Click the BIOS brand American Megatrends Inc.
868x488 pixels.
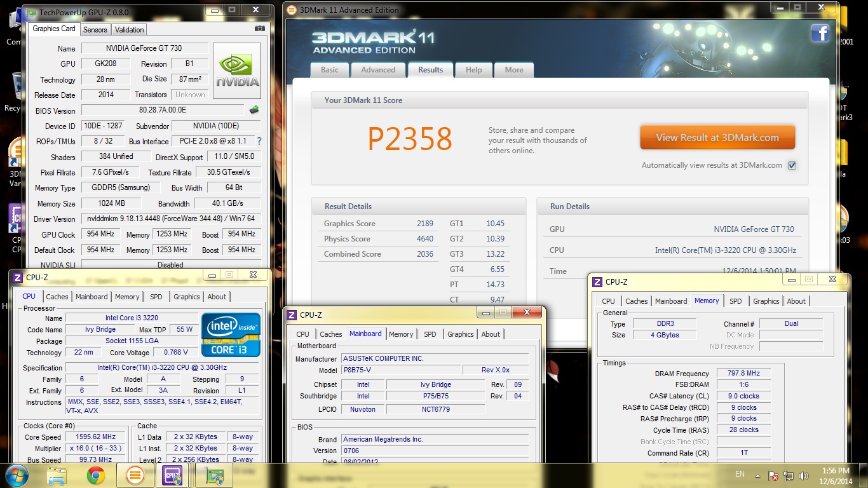coord(435,439)
